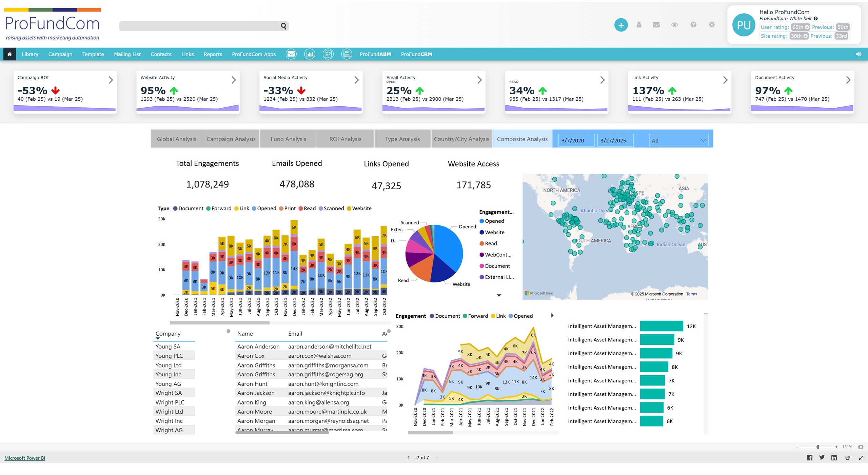
Task: Expand more Engagement pie legend items arrow
Action: click(x=499, y=295)
